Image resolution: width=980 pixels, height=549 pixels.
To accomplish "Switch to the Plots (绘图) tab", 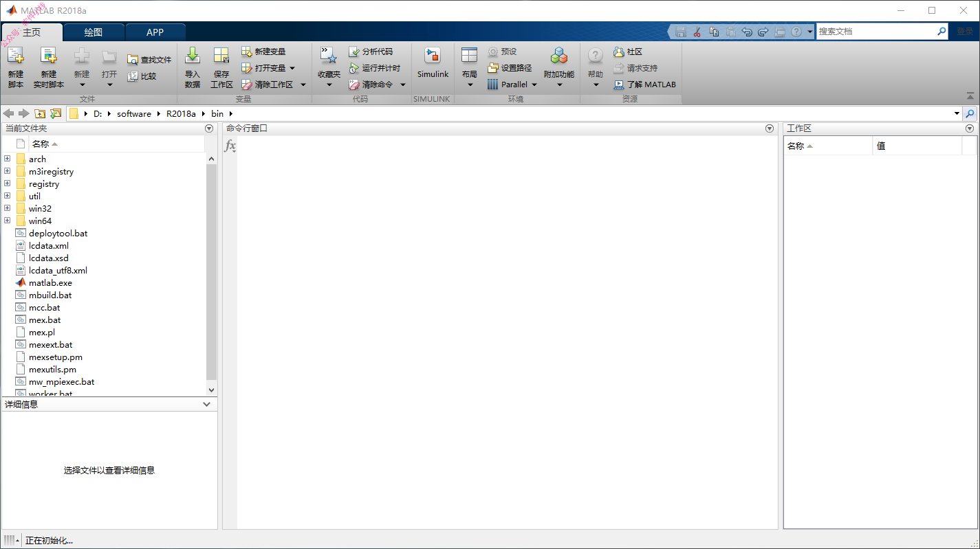I will (x=94, y=32).
